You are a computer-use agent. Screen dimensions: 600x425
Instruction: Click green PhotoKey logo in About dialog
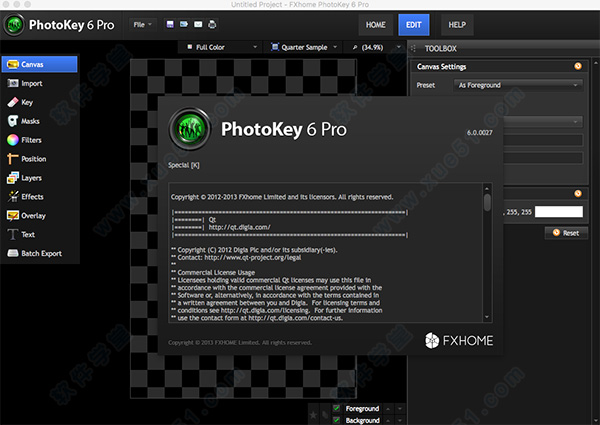(x=190, y=129)
